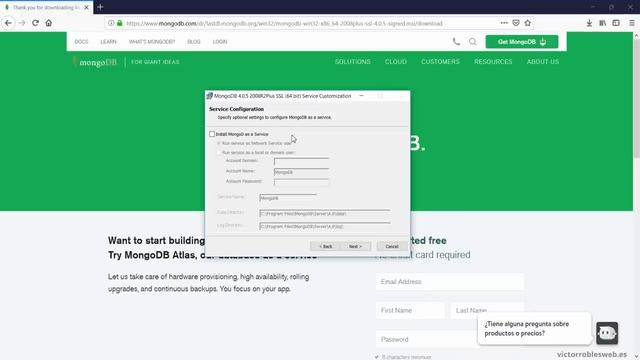Open a new browser tab
Viewport: 640px width, 360px height.
tap(100, 7)
